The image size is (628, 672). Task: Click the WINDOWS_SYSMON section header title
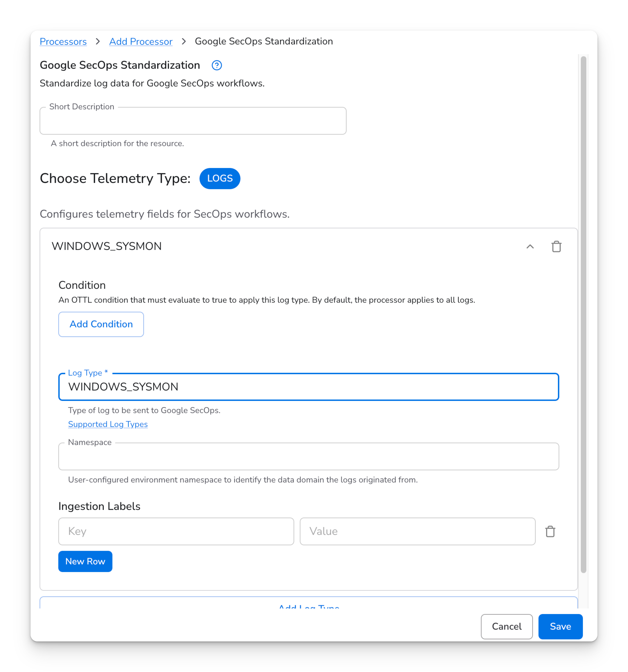107,246
